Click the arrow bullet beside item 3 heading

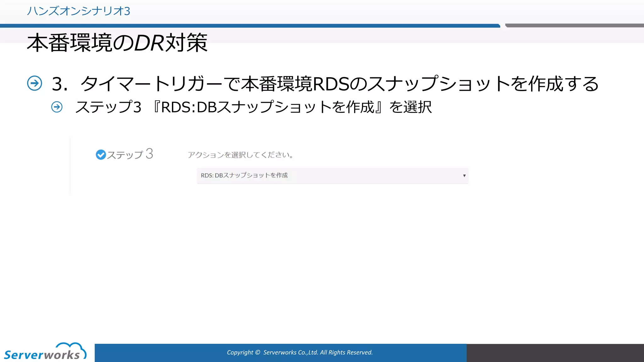tap(35, 83)
